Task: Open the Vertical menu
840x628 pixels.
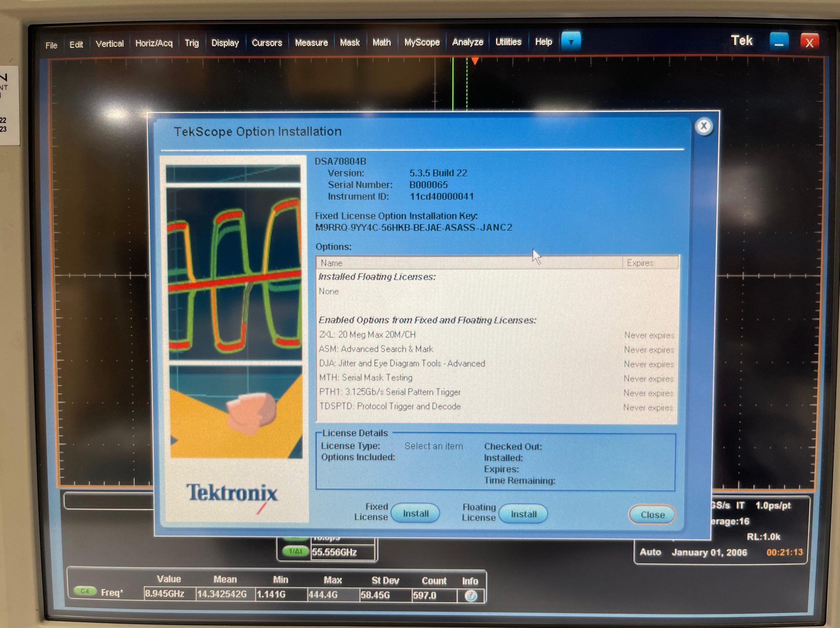Action: [x=109, y=44]
